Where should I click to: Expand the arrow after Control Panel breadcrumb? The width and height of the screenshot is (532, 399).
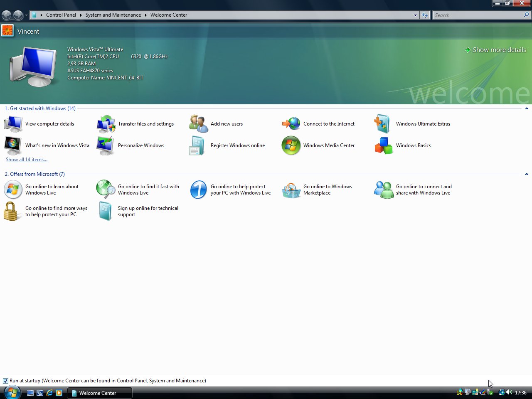(x=81, y=15)
